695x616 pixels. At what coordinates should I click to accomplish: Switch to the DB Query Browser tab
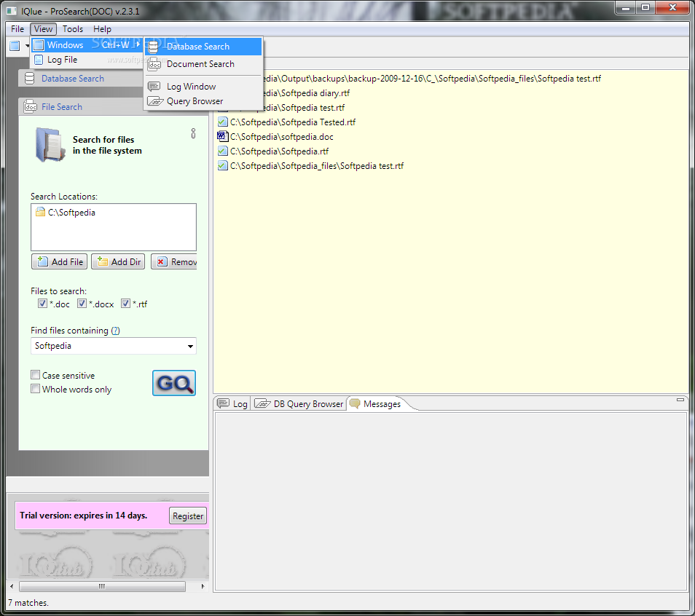pyautogui.click(x=299, y=403)
